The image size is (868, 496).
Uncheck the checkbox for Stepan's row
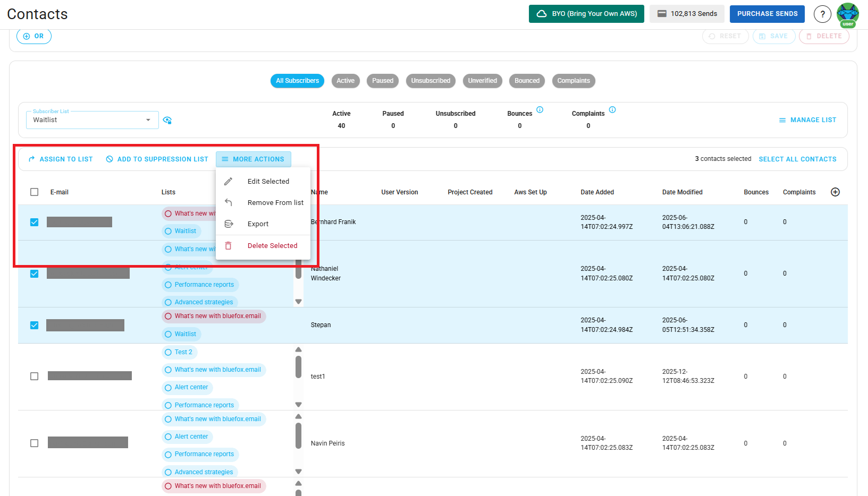(34, 324)
